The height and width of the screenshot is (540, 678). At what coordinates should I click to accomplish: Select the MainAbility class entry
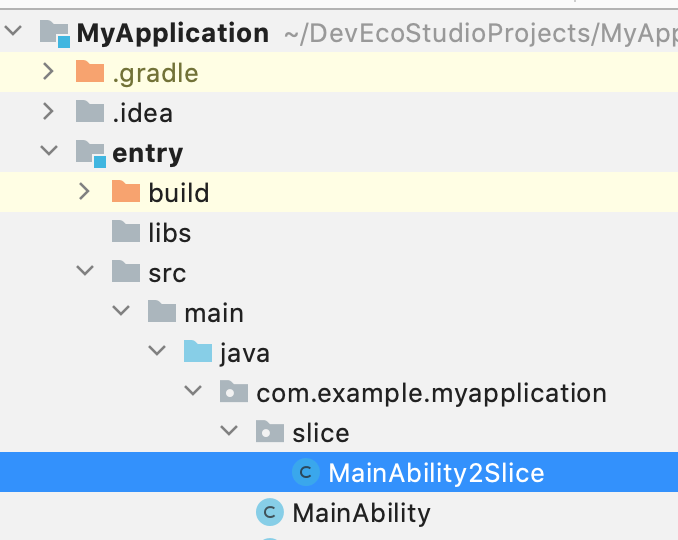coord(361,513)
